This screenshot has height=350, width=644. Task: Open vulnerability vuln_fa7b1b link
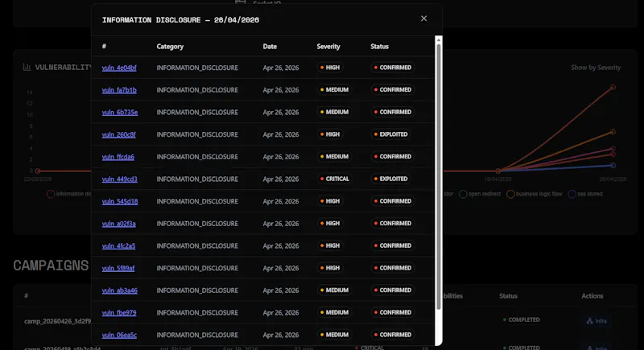coord(119,90)
